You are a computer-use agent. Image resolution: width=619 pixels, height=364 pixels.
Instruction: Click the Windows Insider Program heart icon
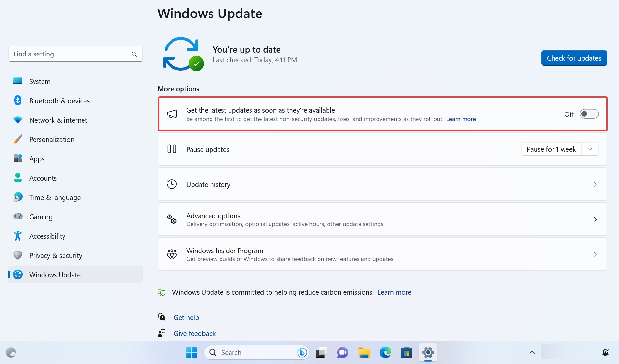172,254
